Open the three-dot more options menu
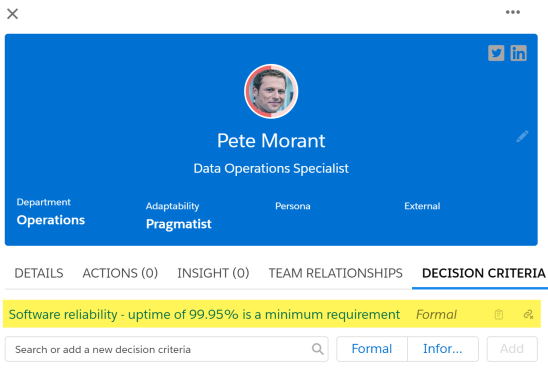Viewport: 548px width, 382px height. (x=513, y=12)
